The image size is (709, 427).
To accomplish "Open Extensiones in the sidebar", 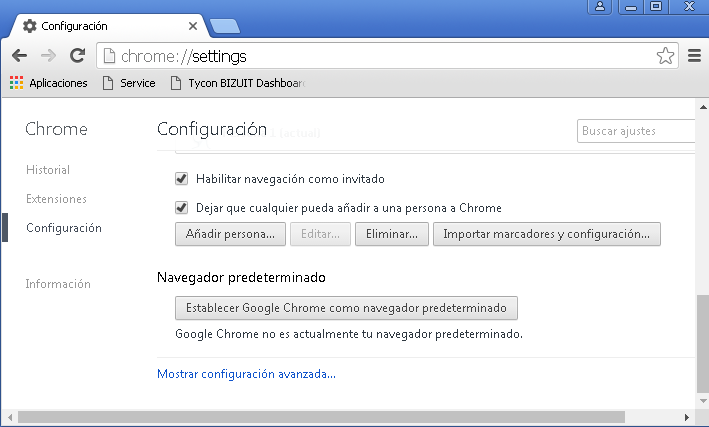I will (x=56, y=199).
